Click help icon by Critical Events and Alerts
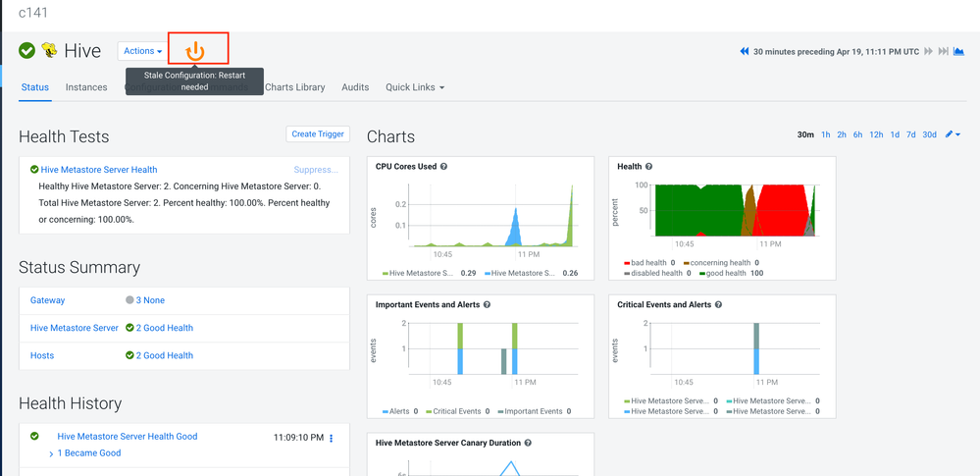Viewport: 980px width, 476px height. tap(718, 305)
